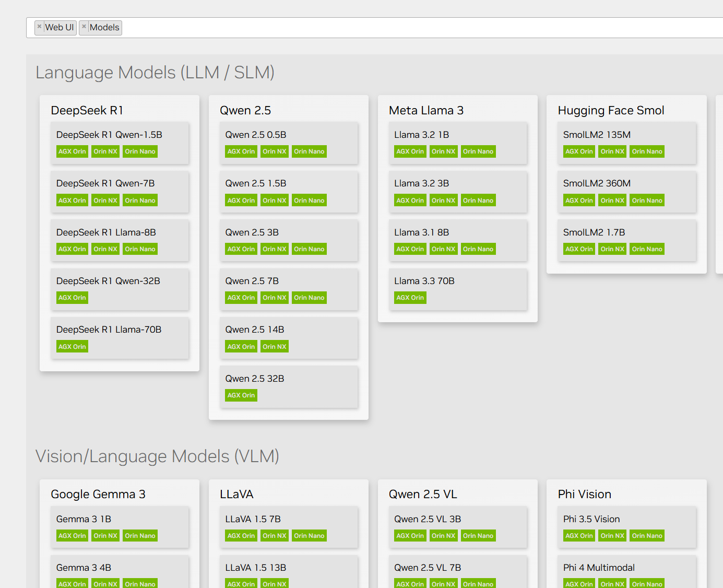
Task: Open the Qwen 2.5 VL 3B card
Action: (458, 527)
